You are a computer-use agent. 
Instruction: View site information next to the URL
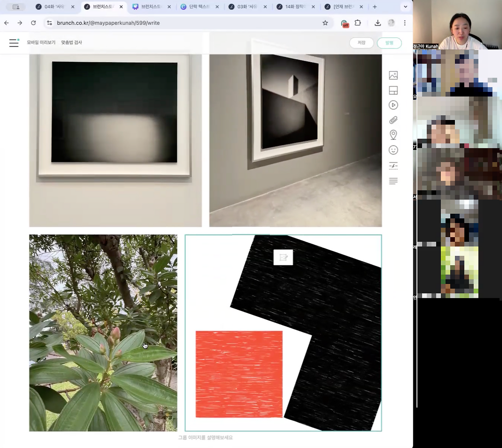49,23
